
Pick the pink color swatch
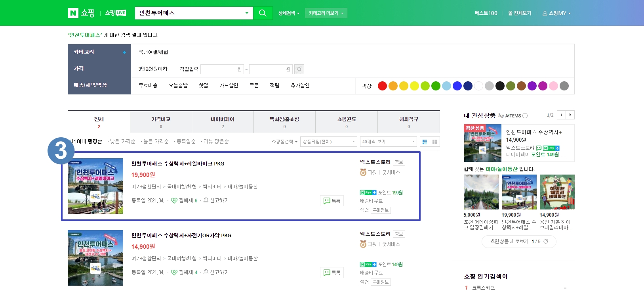pyautogui.click(x=553, y=86)
